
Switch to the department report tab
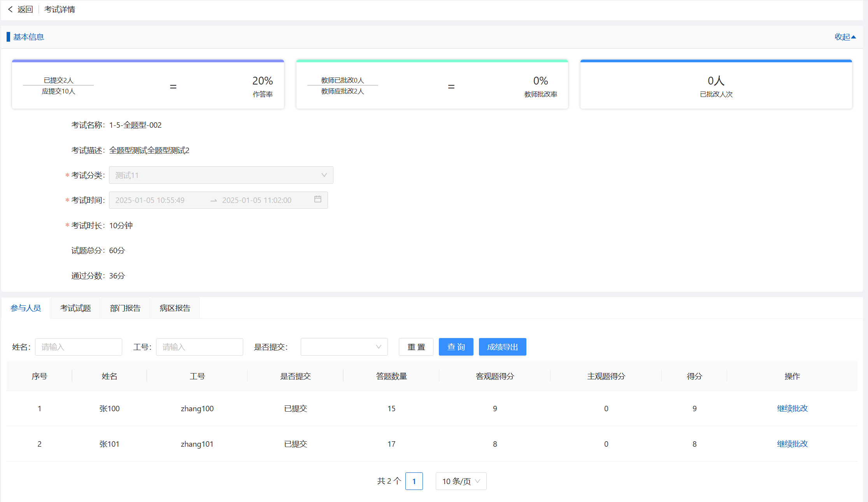(x=125, y=308)
